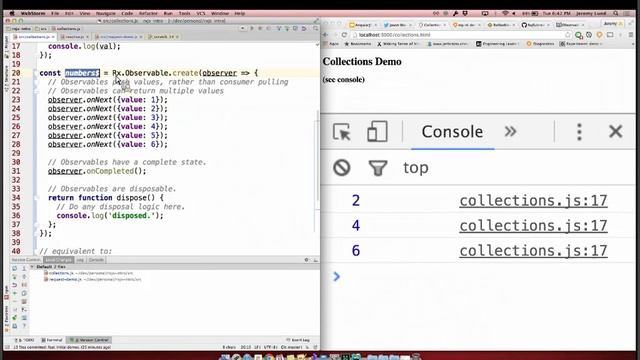The height and width of the screenshot is (360, 640).
Task: Open the WebStorm File menu
Action: coord(55,13)
